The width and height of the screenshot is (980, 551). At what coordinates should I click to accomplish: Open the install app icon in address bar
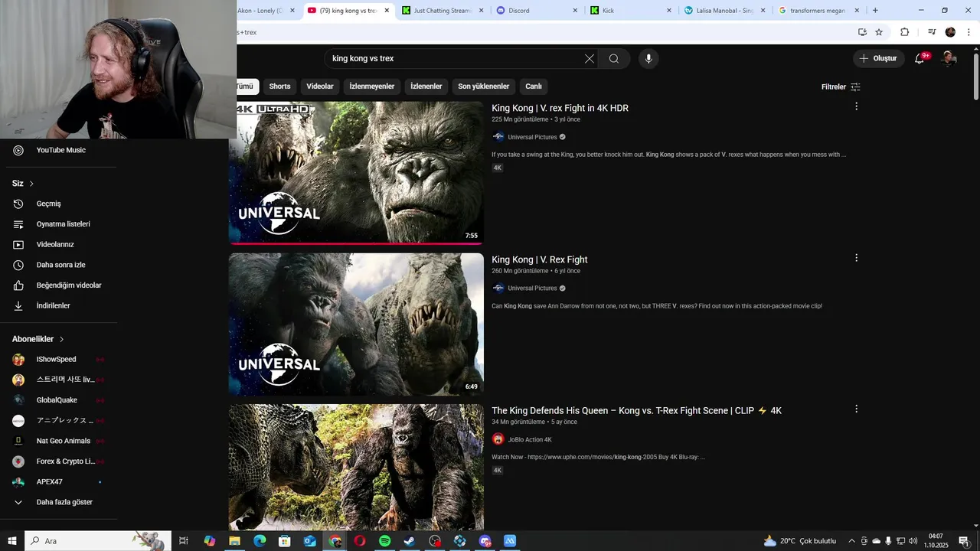pos(862,32)
